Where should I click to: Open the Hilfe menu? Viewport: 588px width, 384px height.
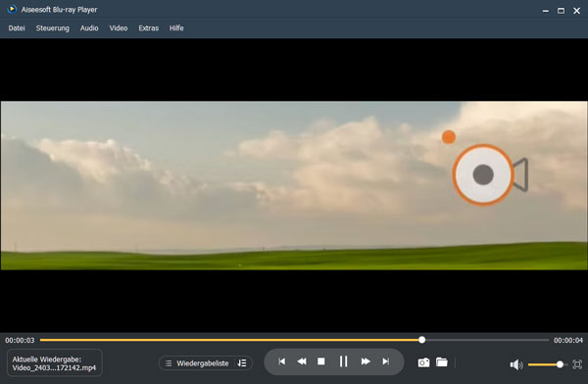click(176, 28)
